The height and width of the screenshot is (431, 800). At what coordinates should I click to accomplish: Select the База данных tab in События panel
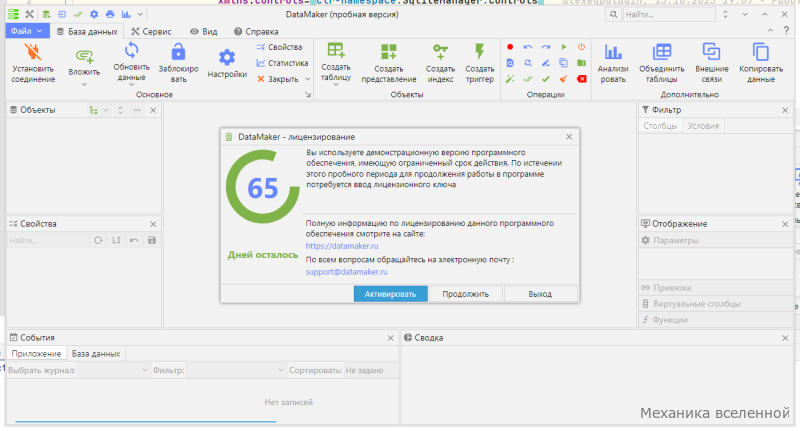coord(96,353)
